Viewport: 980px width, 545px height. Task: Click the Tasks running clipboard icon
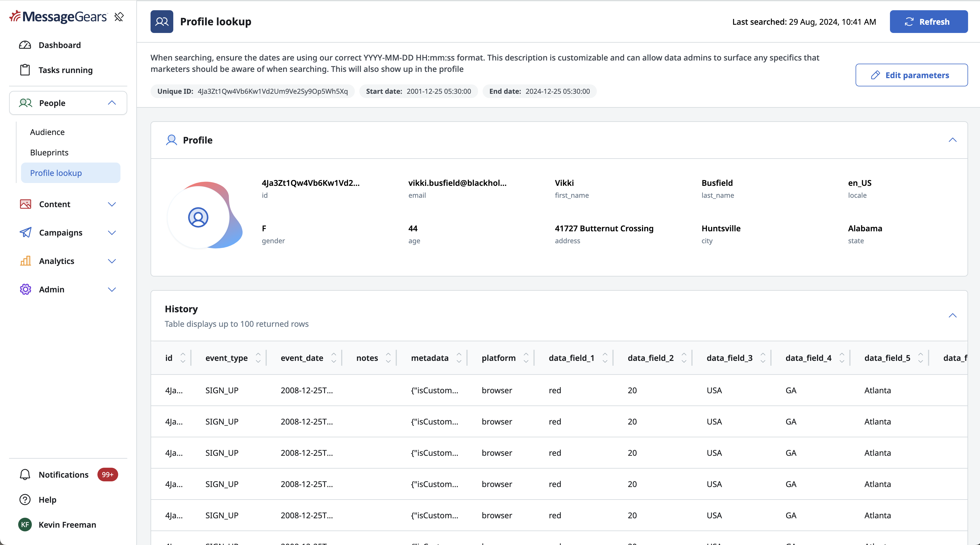[x=25, y=70]
